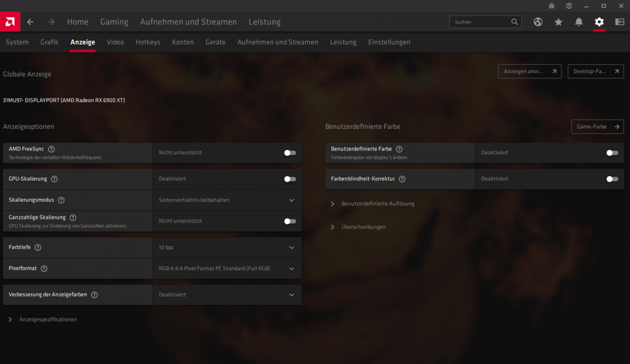630x364 pixels.
Task: Click the AMD logo icon
Action: point(10,22)
